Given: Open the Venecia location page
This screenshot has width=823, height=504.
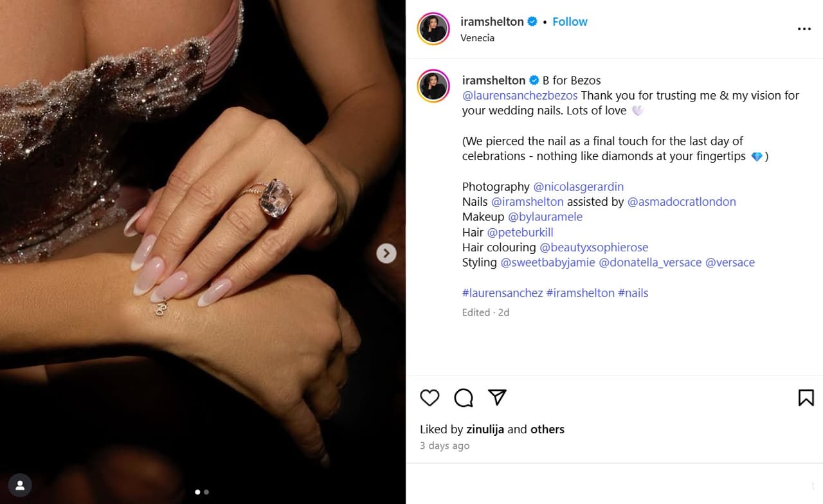Looking at the screenshot, I should [x=477, y=38].
